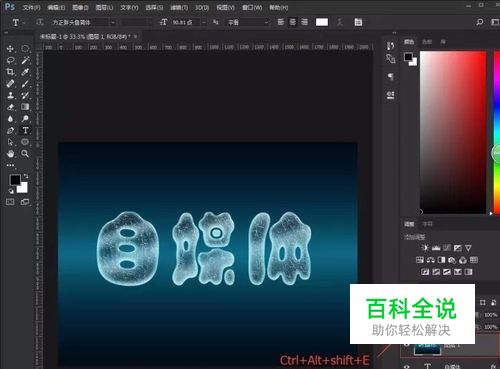Select the Pen tool
Image resolution: width=500 pixels, height=369 pixels.
10,130
